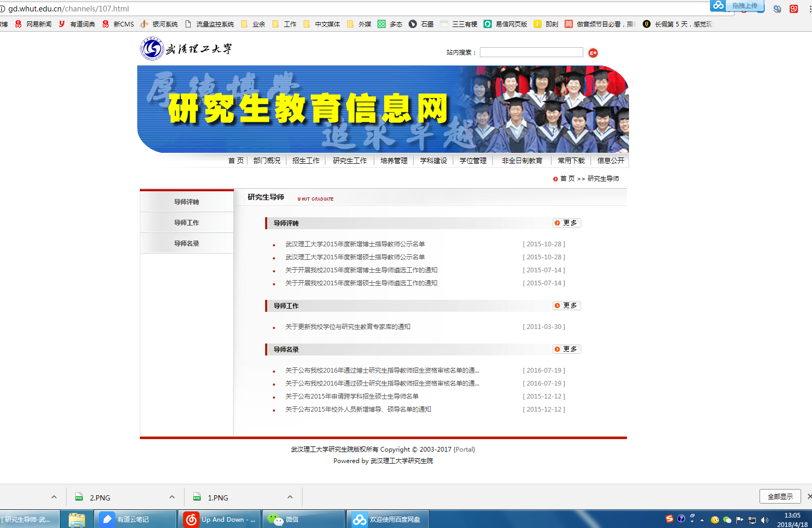Expand options for the 1.PNG download
Viewport: 812px width, 528px height.
click(290, 497)
